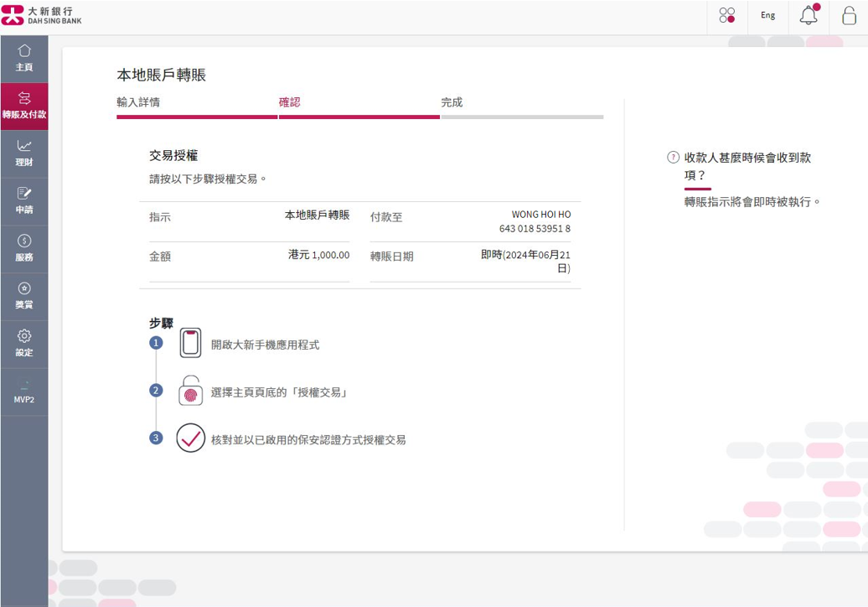Open 獎賞 rewards in sidebar

pyautogui.click(x=24, y=297)
